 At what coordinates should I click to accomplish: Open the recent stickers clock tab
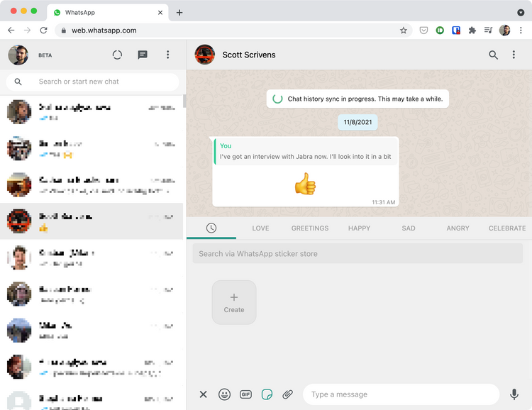(211, 228)
